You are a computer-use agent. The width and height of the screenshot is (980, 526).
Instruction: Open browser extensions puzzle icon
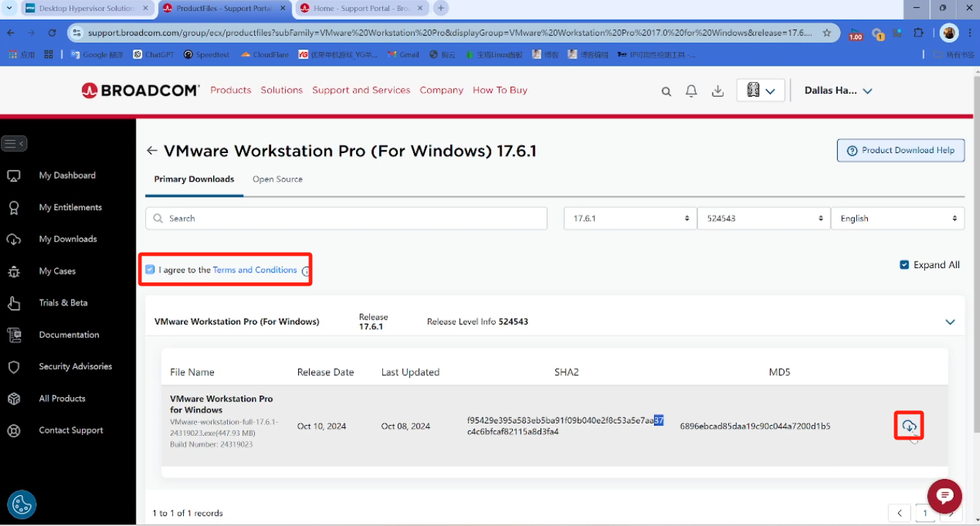click(x=918, y=33)
